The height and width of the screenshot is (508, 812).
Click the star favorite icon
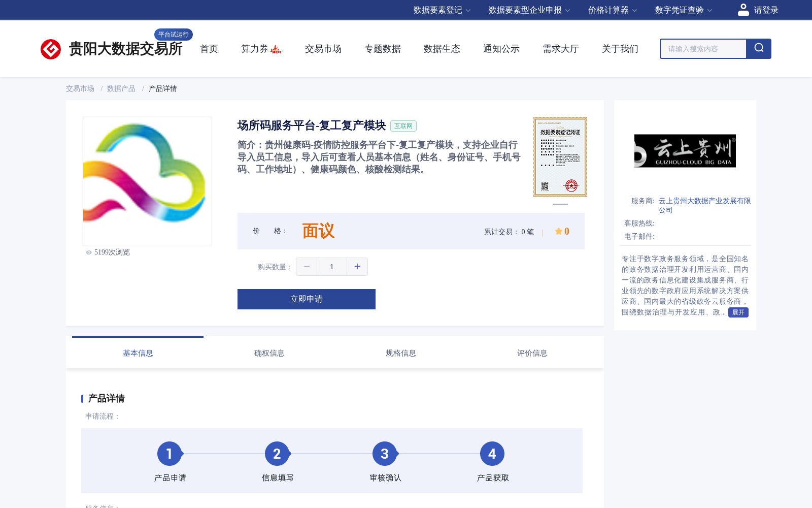point(558,231)
